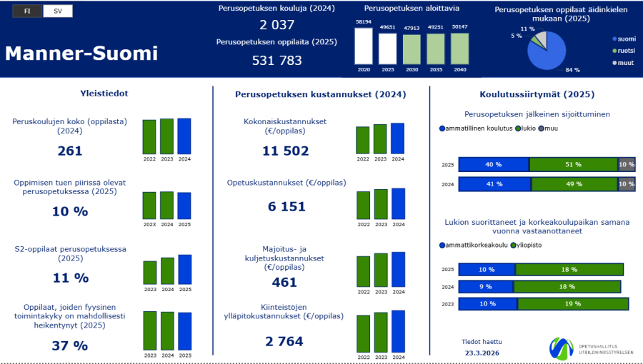Click the 2020 bar showing 58194
643x364 pixels.
point(364,46)
